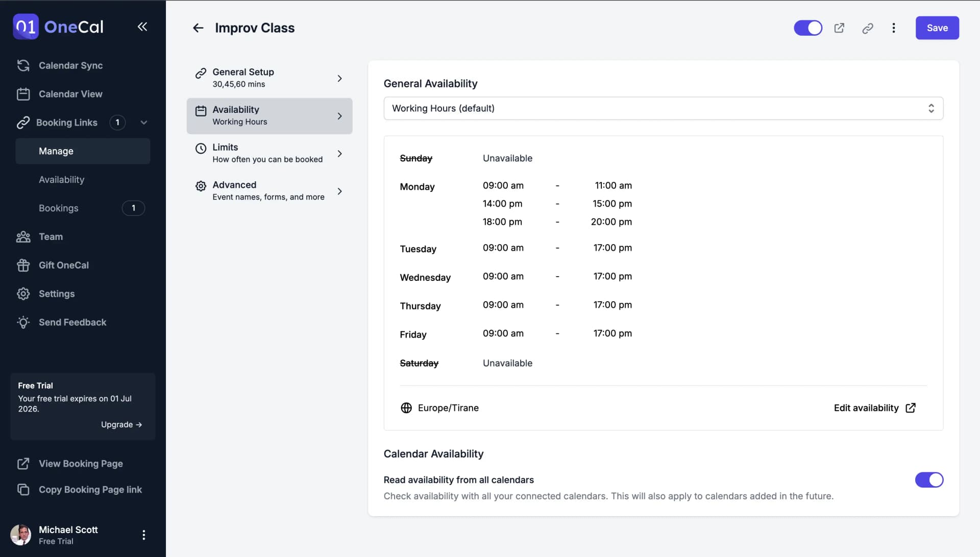Click the Calendar View sidebar icon

point(23,94)
